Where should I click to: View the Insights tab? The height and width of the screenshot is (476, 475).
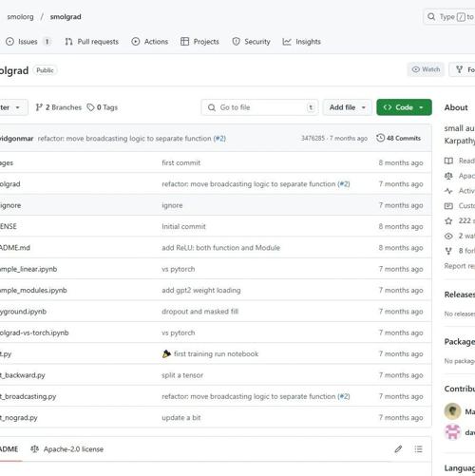coord(301,42)
